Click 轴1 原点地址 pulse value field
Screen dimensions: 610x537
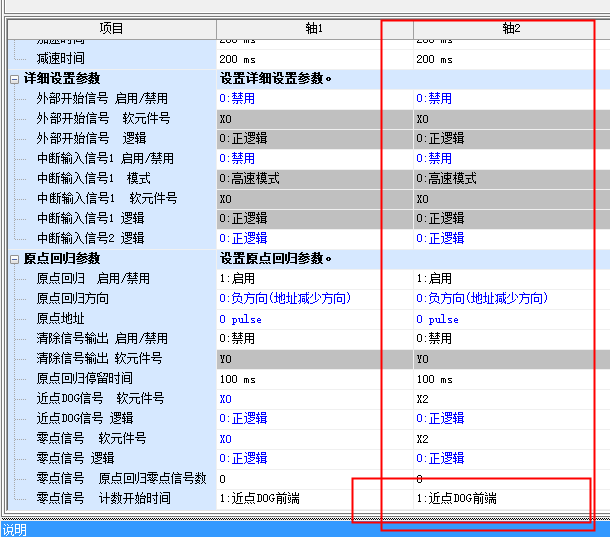point(314,319)
